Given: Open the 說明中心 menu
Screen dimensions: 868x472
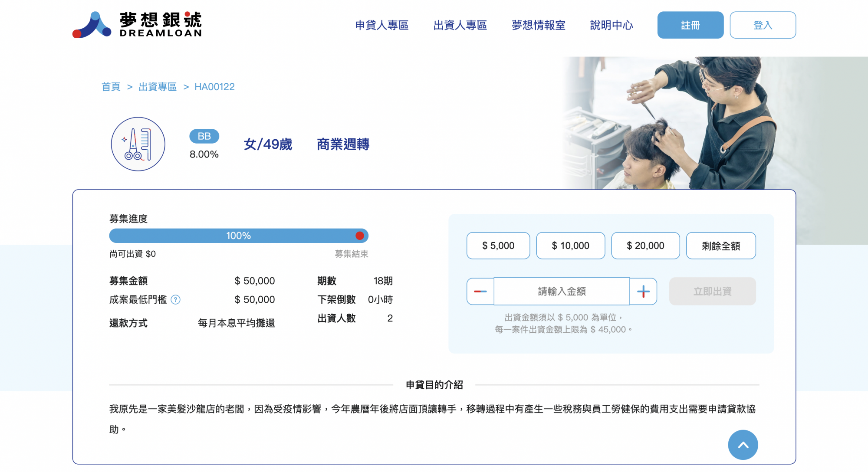Looking at the screenshot, I should [x=612, y=25].
